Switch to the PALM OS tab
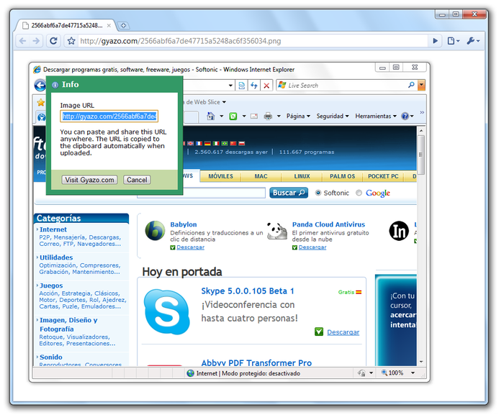 [x=342, y=176]
